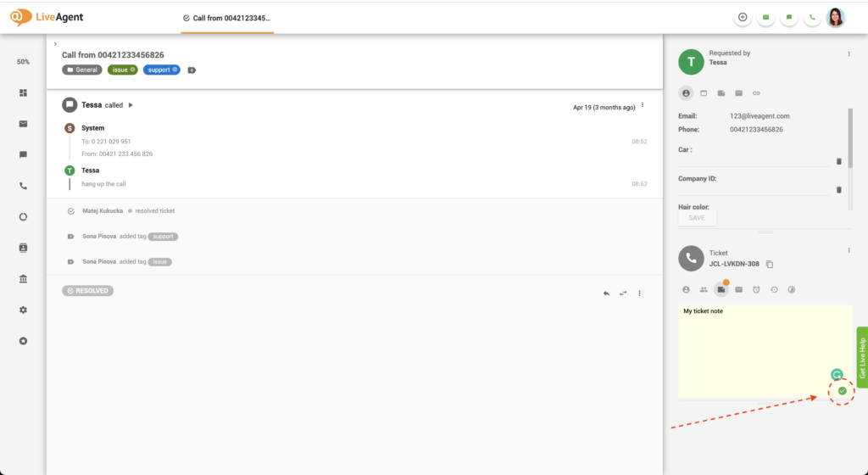The height and width of the screenshot is (475, 868).
Task: Remove the support tag from ticket
Action: [175, 70]
